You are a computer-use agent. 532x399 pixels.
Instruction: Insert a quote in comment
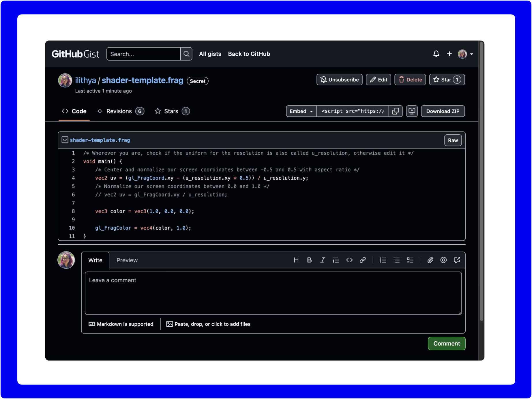coord(336,260)
